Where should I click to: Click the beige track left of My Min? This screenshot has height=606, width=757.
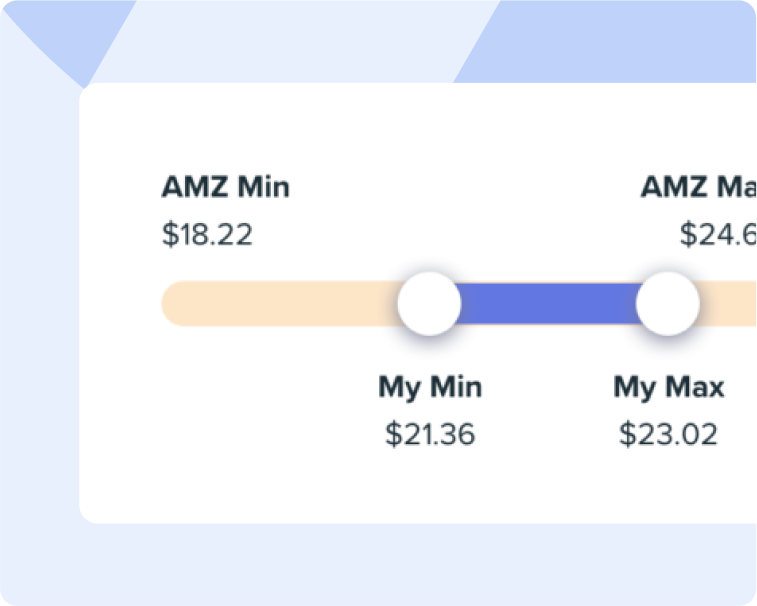pos(280,304)
